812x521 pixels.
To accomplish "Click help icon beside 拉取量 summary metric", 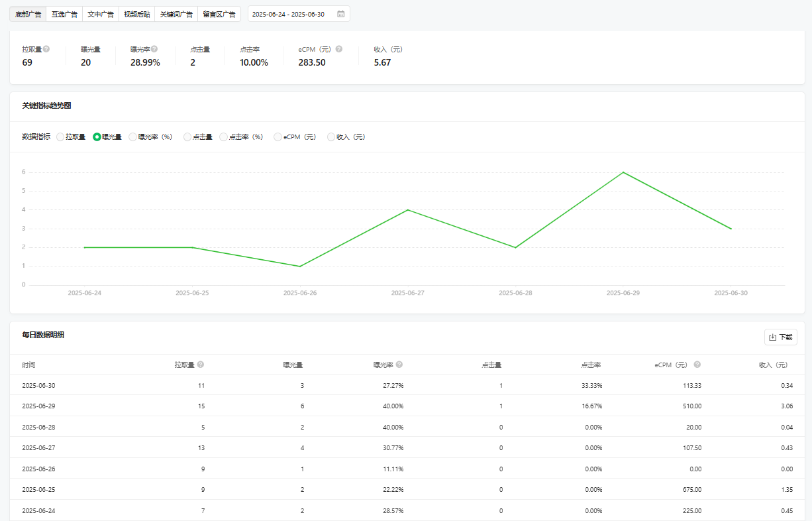I will (46, 49).
